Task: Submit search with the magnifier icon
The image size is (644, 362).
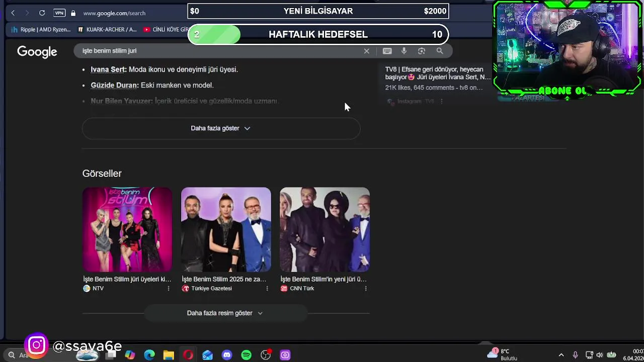Action: point(440,51)
